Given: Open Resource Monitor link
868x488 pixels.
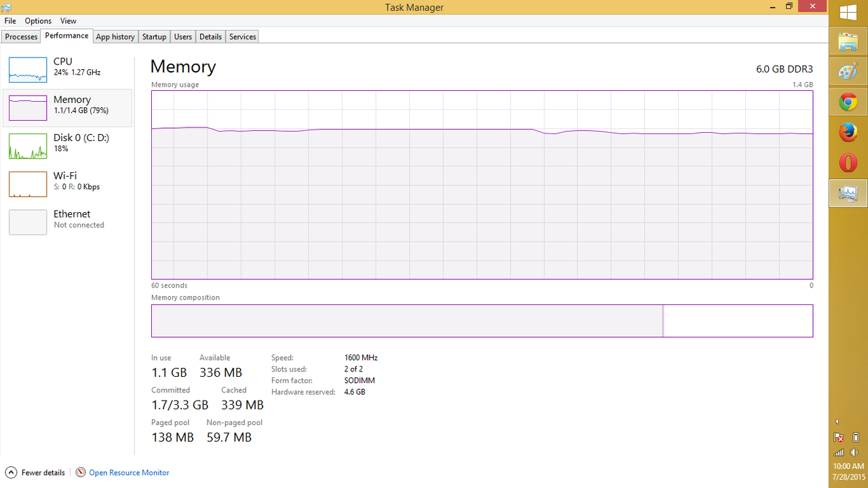Looking at the screenshot, I should pyautogui.click(x=129, y=472).
